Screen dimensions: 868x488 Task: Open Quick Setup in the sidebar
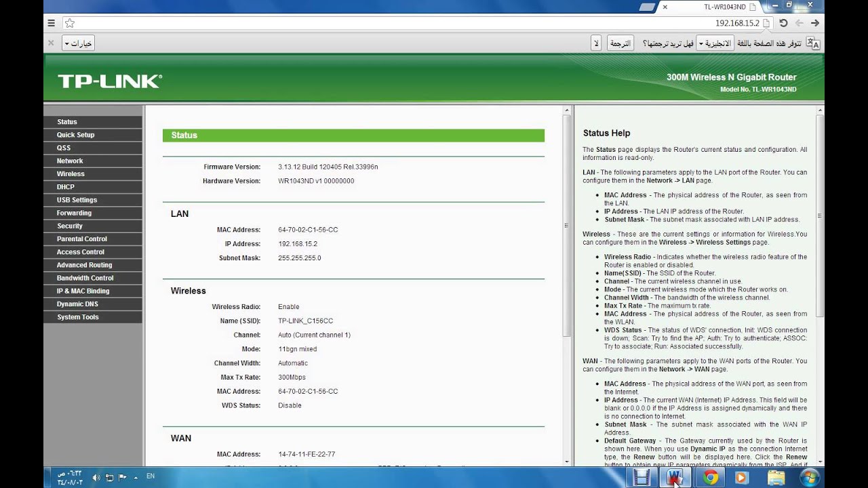tap(93, 135)
